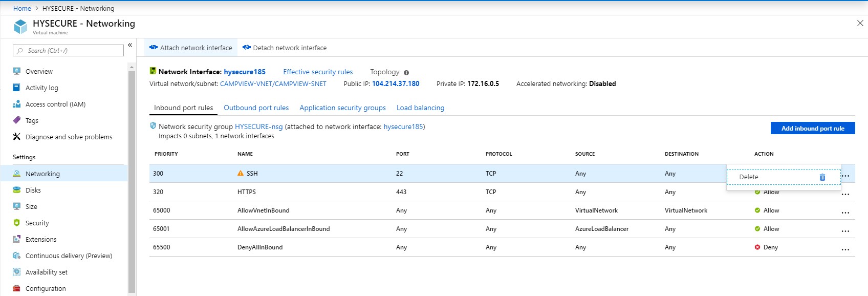Click green Allow check on AllowVnetInBound row
The width and height of the screenshot is (868, 296).
coord(757,210)
